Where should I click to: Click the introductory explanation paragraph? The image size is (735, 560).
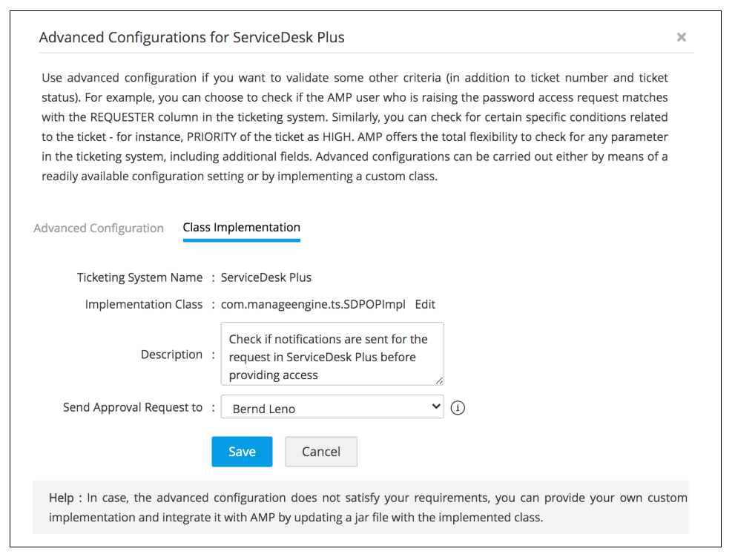click(355, 127)
